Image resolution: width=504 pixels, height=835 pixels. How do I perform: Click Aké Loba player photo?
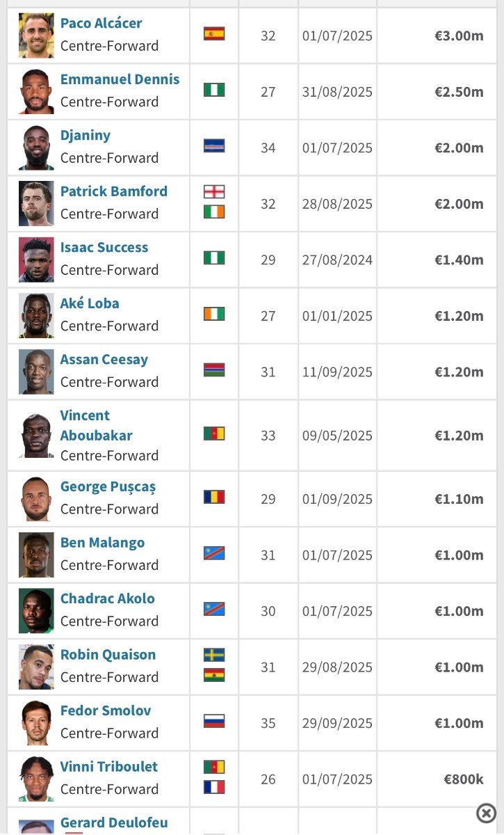(x=36, y=315)
